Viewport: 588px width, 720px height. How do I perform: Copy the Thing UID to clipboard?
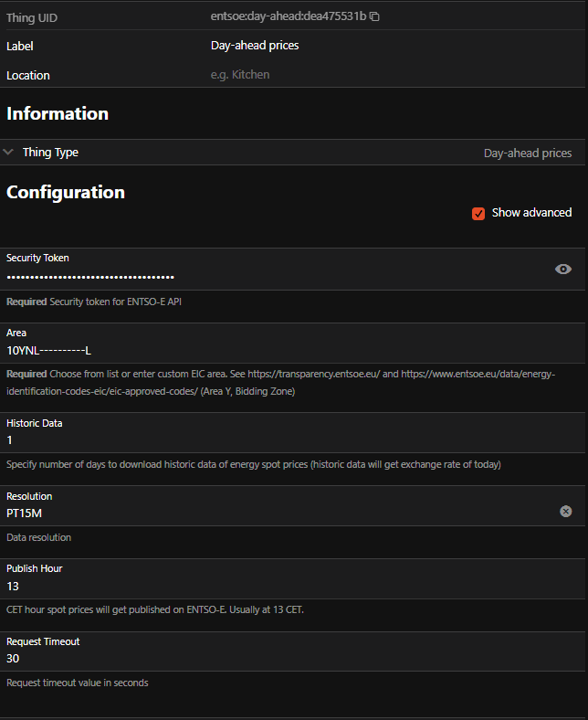point(374,16)
